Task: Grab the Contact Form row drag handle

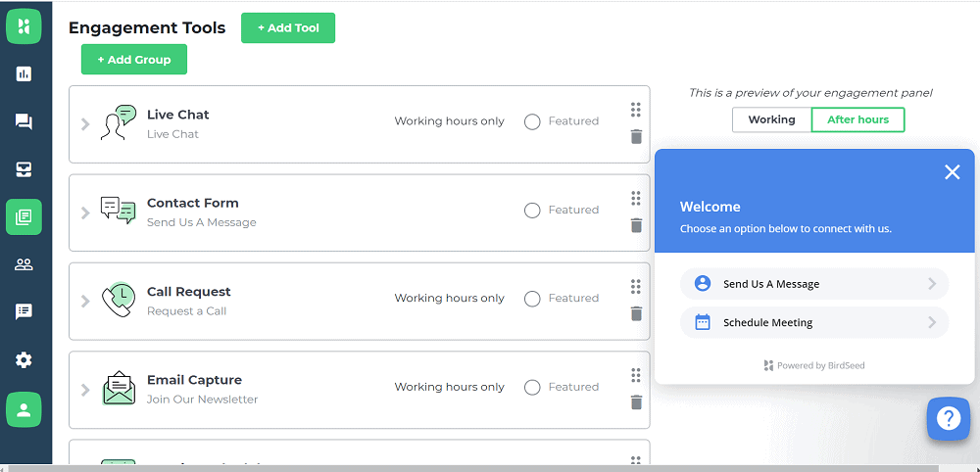Action: point(636,199)
